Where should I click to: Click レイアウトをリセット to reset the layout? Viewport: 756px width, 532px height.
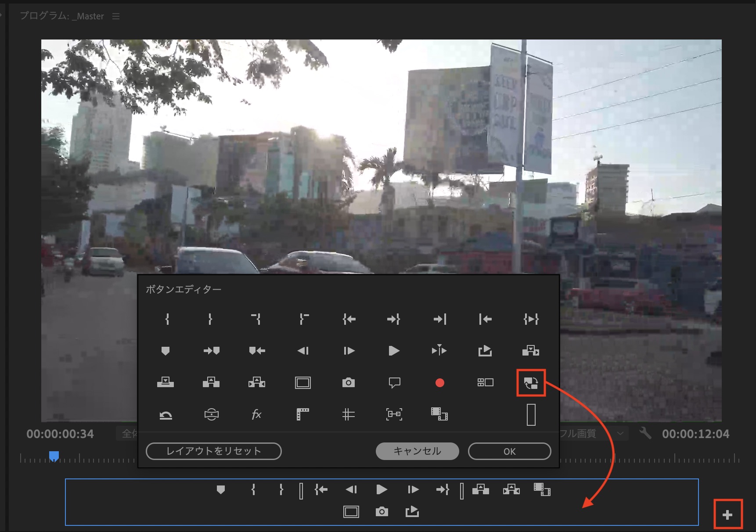coord(214,451)
